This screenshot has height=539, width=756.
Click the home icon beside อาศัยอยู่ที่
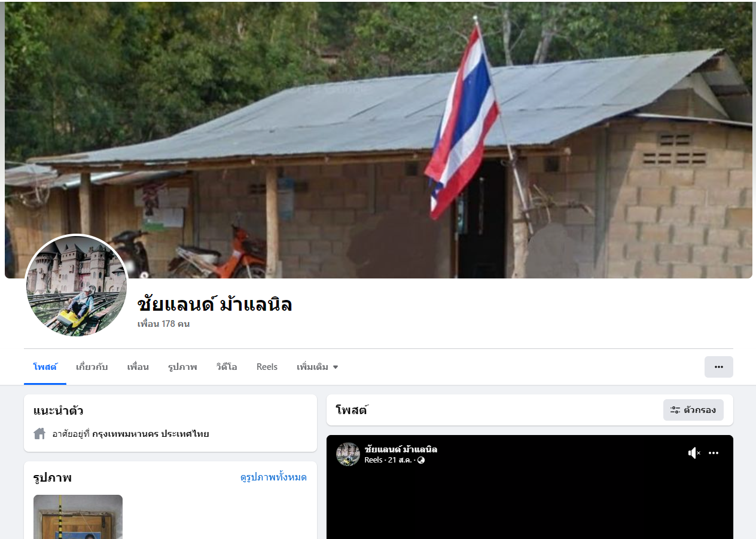pos(39,434)
